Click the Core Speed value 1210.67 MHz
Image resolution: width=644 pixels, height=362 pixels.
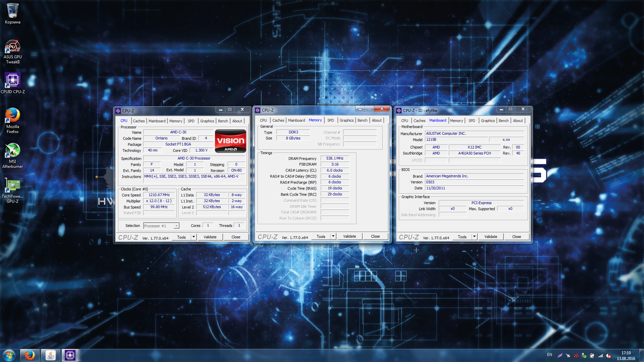point(159,195)
